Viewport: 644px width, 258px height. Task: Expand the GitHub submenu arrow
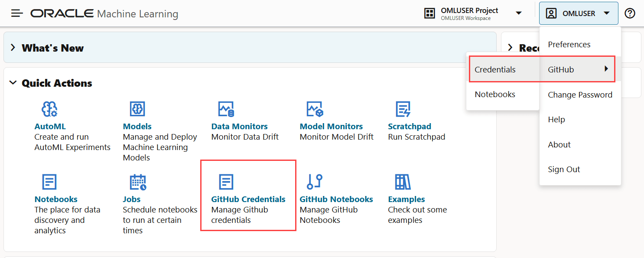click(x=607, y=69)
